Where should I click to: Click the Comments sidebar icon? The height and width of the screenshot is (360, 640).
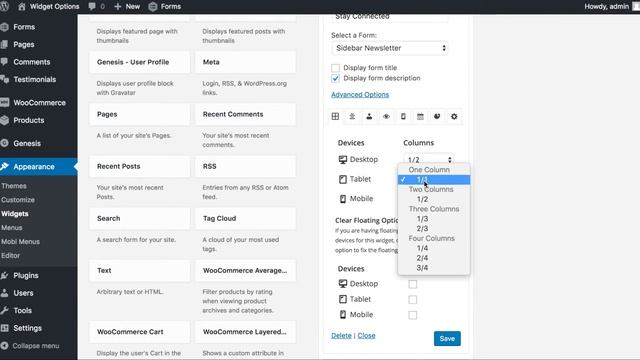(4, 62)
